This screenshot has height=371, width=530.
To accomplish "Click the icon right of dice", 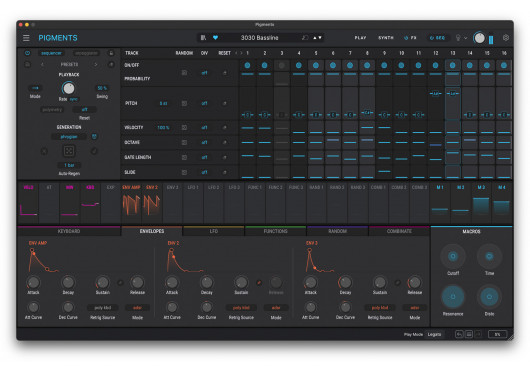I will pyautogui.click(x=94, y=151).
